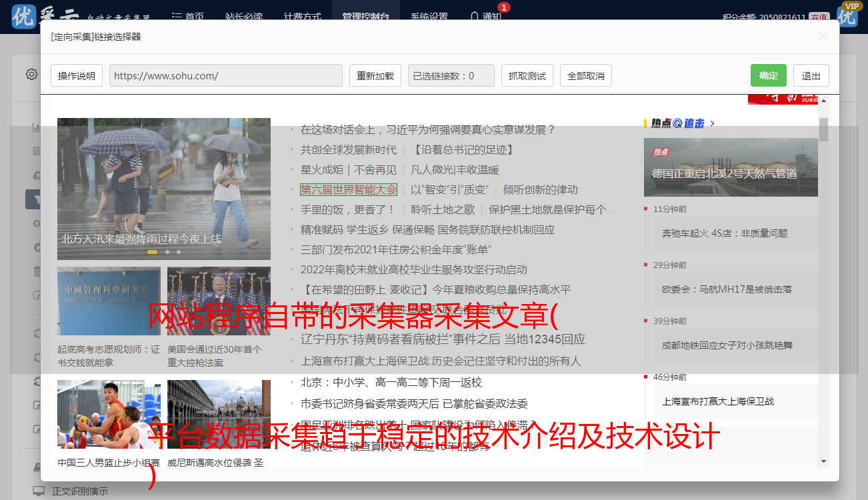Select hot item 成都地铁回应女子对小孩跳艳舞
This screenshot has width=868, height=500.
pos(727,345)
